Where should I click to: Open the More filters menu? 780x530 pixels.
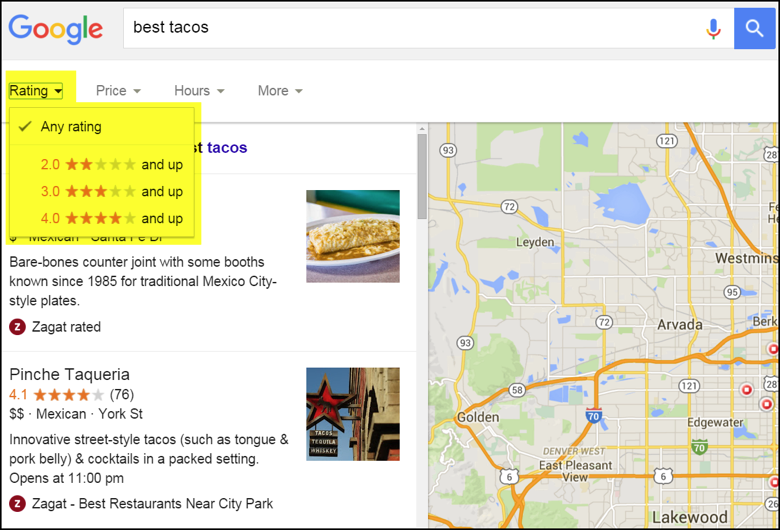tap(280, 91)
